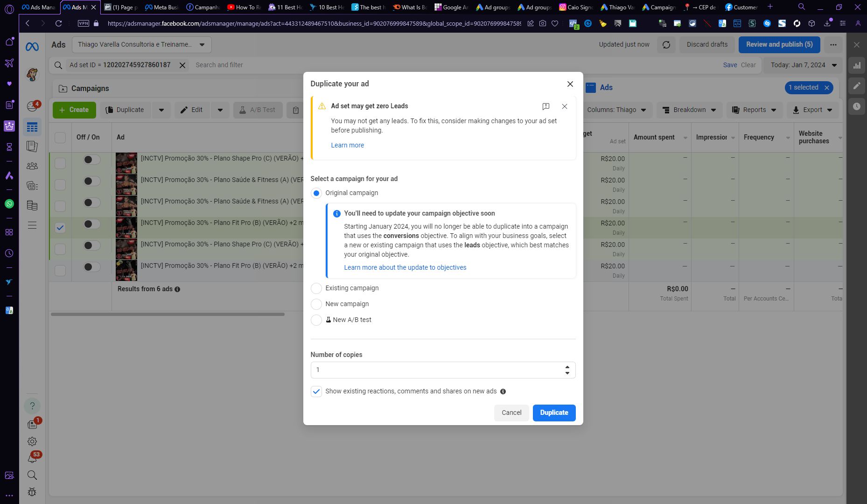Viewport: 867px width, 504px height.
Task: Select the New A/B test option
Action: click(x=316, y=320)
